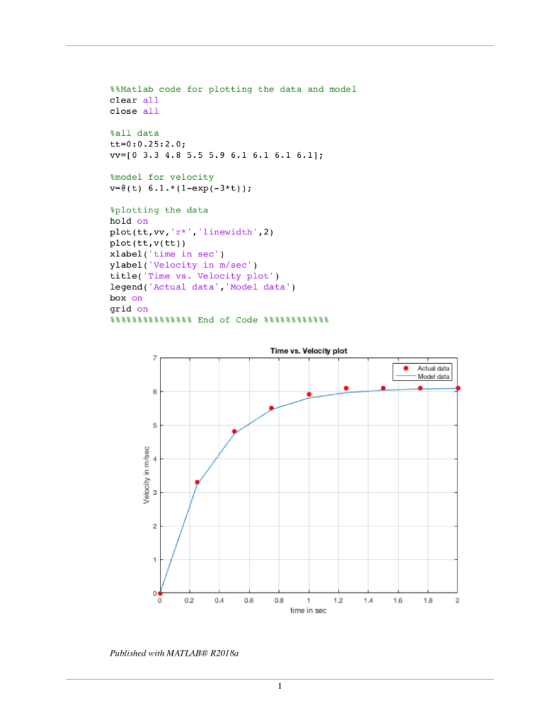Click the line 'v=@(t) 6.1.*(1-exp(-3*t));'
Viewport: 560px width, 725px height.
(x=181, y=188)
